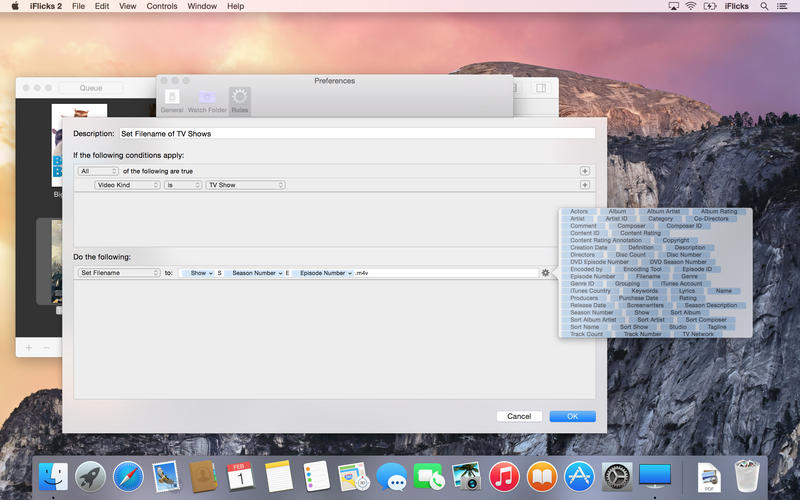Open the Window menu in menu bar
The image size is (800, 500).
point(202,6)
